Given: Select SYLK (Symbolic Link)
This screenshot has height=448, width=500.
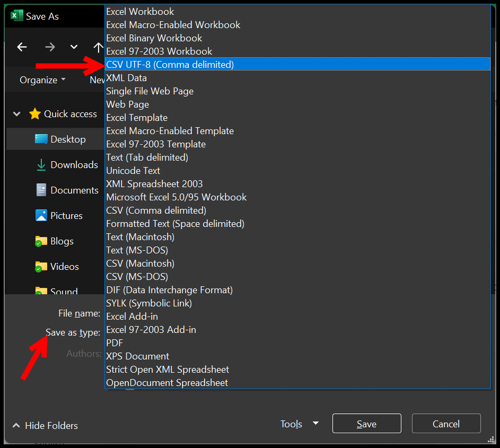Looking at the screenshot, I should point(297,303).
